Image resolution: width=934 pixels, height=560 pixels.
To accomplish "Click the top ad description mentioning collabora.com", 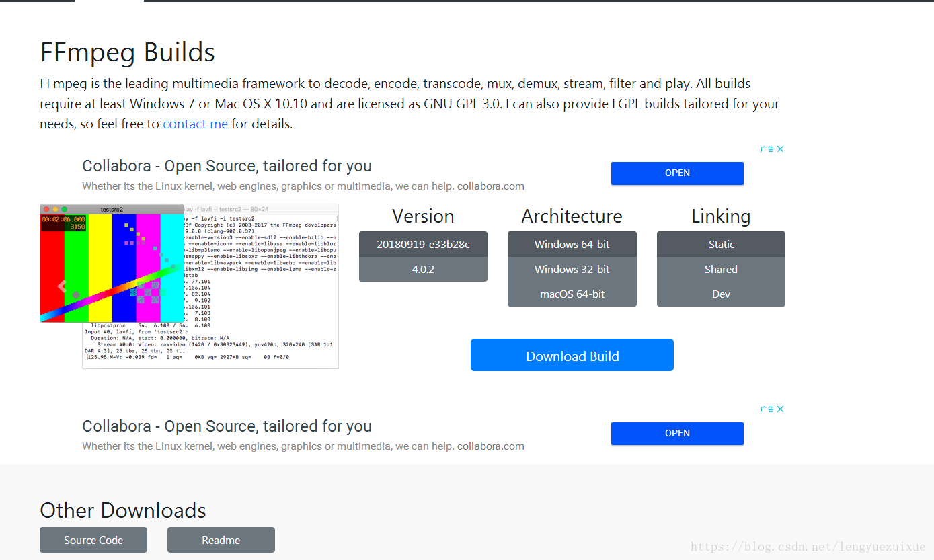I will pos(303,186).
